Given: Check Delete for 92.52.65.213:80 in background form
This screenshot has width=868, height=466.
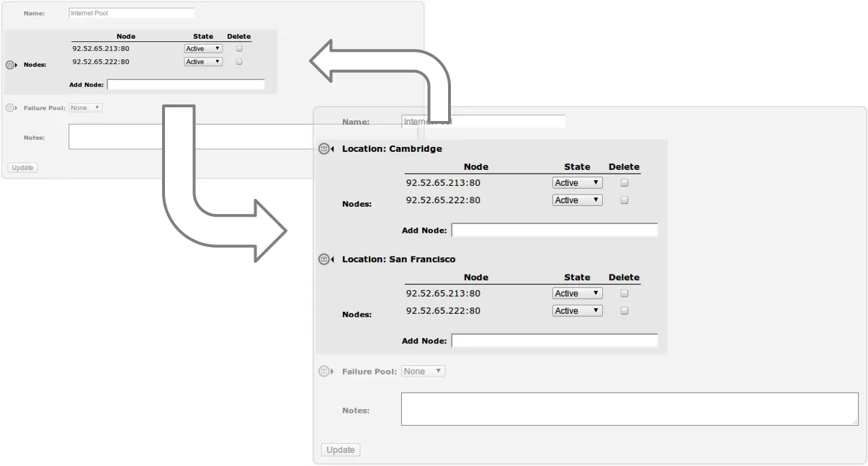Looking at the screenshot, I should pos(239,49).
